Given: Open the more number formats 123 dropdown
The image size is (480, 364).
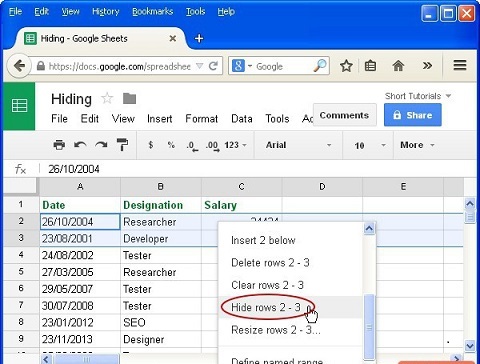Looking at the screenshot, I should (235, 145).
